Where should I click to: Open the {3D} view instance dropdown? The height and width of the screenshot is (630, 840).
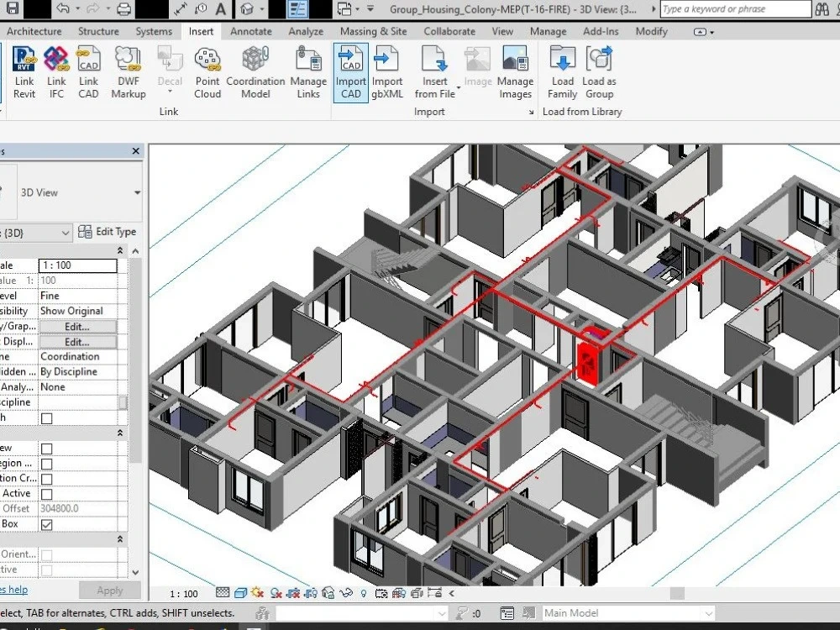(65, 233)
